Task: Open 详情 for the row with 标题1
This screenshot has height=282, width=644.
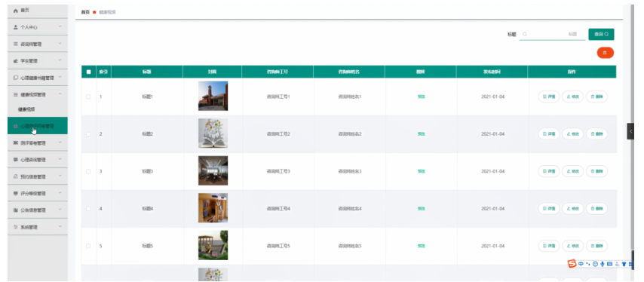Action: [x=549, y=97]
